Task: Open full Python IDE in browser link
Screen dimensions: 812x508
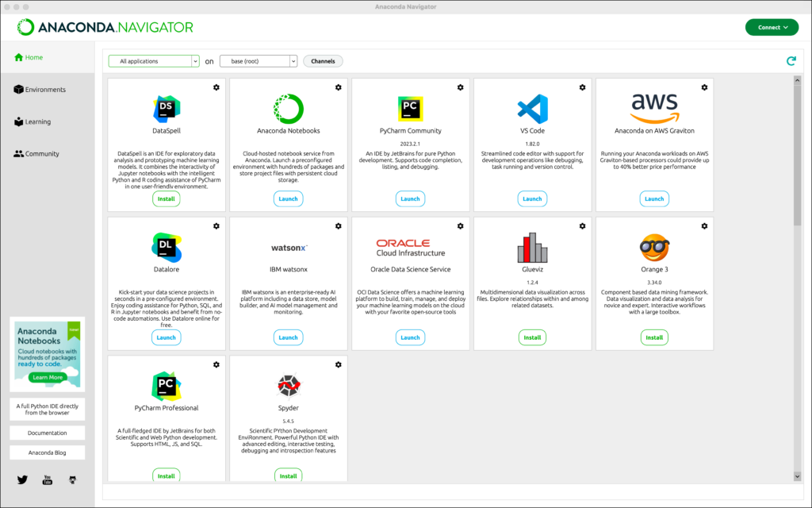Action: pos(47,410)
